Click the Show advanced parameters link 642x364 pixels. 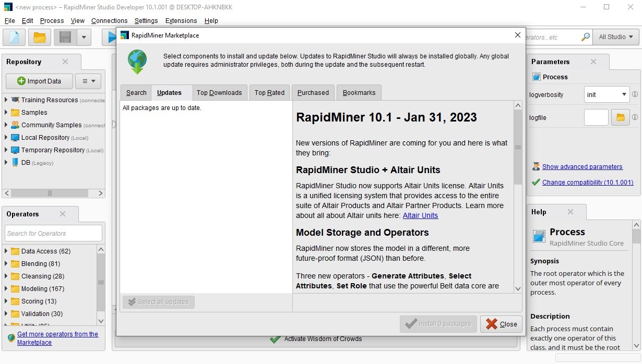point(582,166)
